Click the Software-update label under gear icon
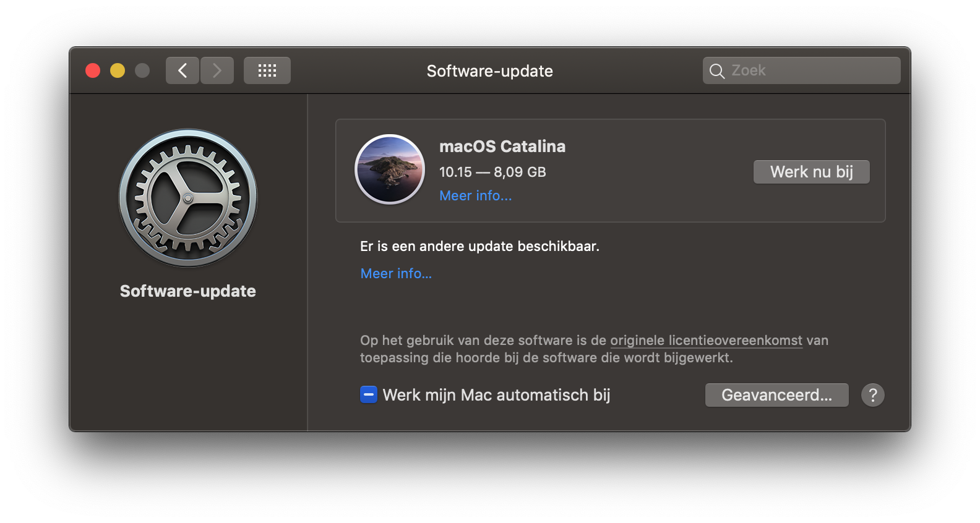 [x=188, y=291]
